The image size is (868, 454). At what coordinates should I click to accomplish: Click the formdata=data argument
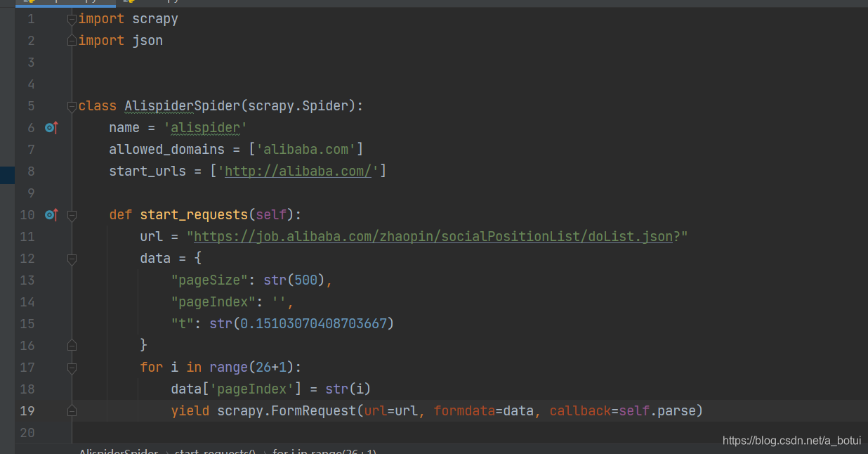[484, 411]
